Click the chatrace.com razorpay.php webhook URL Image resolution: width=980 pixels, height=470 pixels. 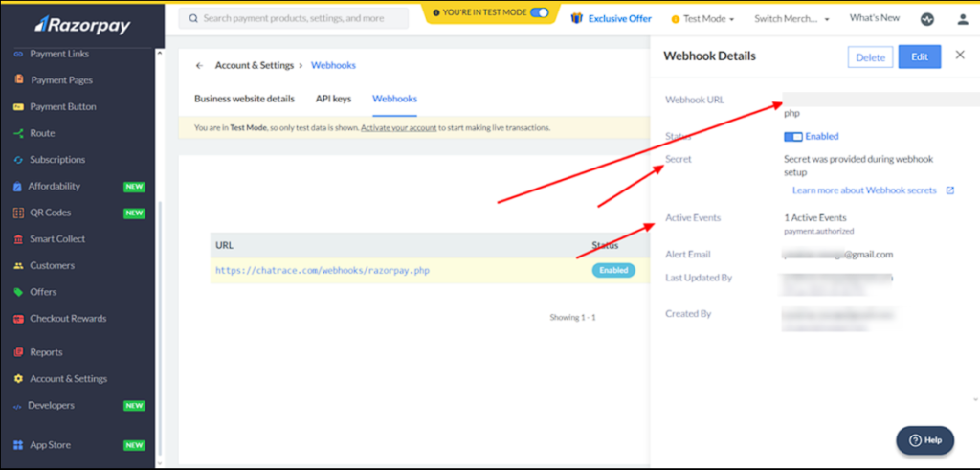click(x=323, y=271)
